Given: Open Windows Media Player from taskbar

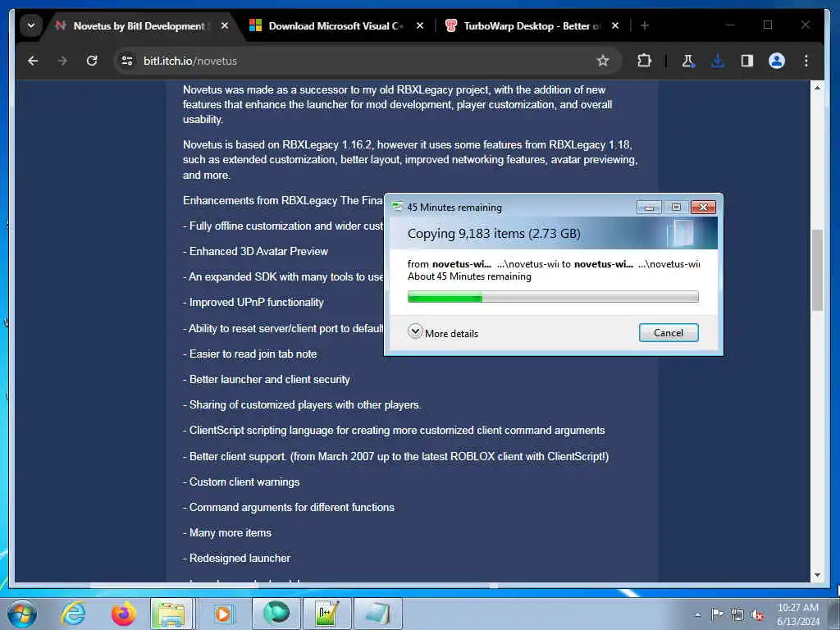Looking at the screenshot, I should coord(223,614).
